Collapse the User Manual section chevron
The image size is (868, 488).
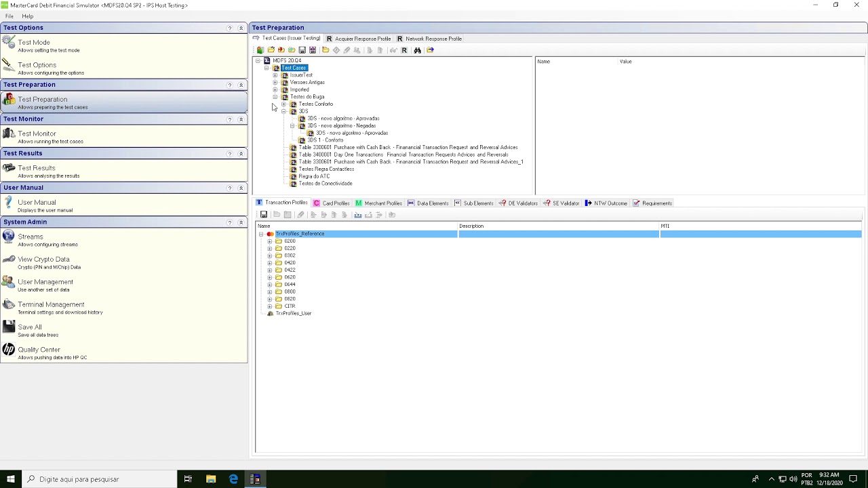[241, 188]
